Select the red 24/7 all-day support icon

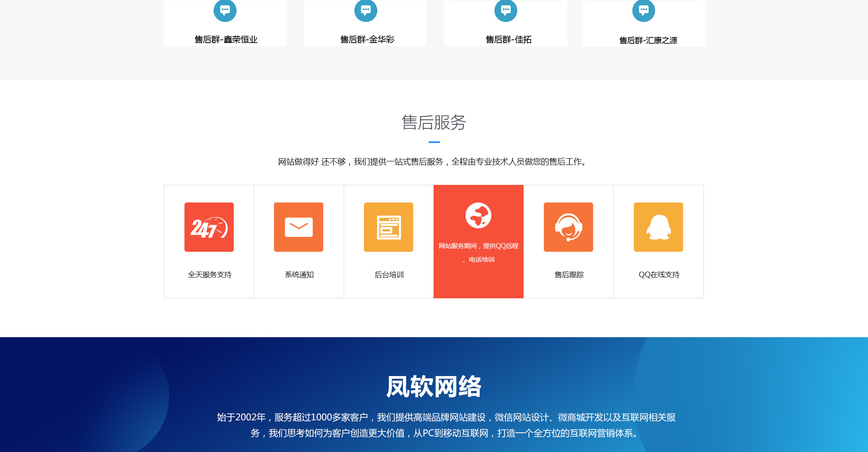[x=209, y=227]
